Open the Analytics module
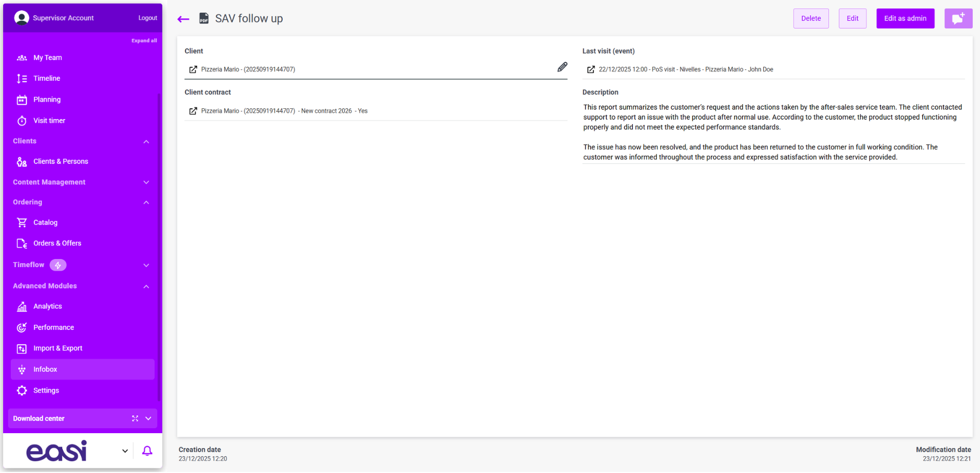 click(48, 306)
